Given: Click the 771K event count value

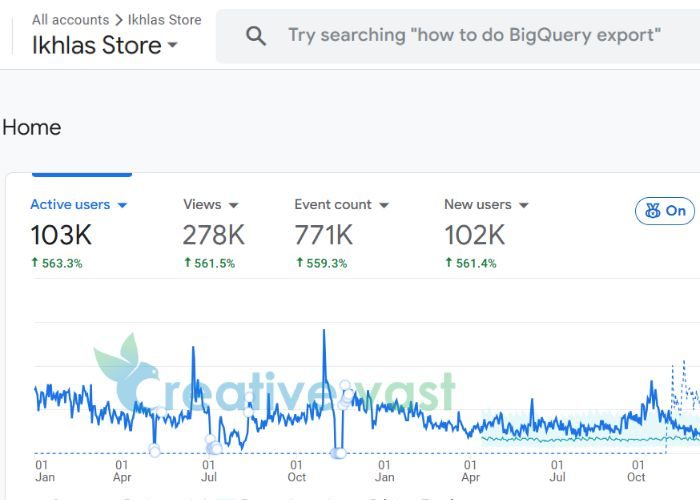Looking at the screenshot, I should [324, 235].
